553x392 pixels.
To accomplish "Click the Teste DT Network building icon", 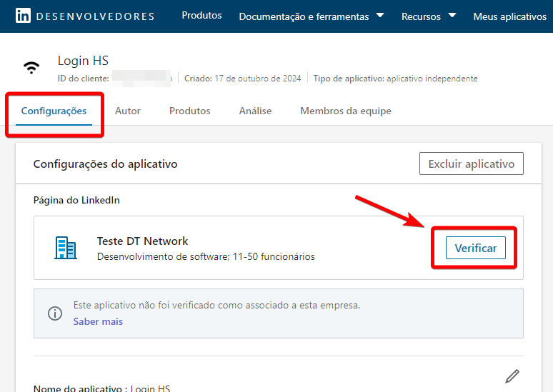I will click(66, 248).
